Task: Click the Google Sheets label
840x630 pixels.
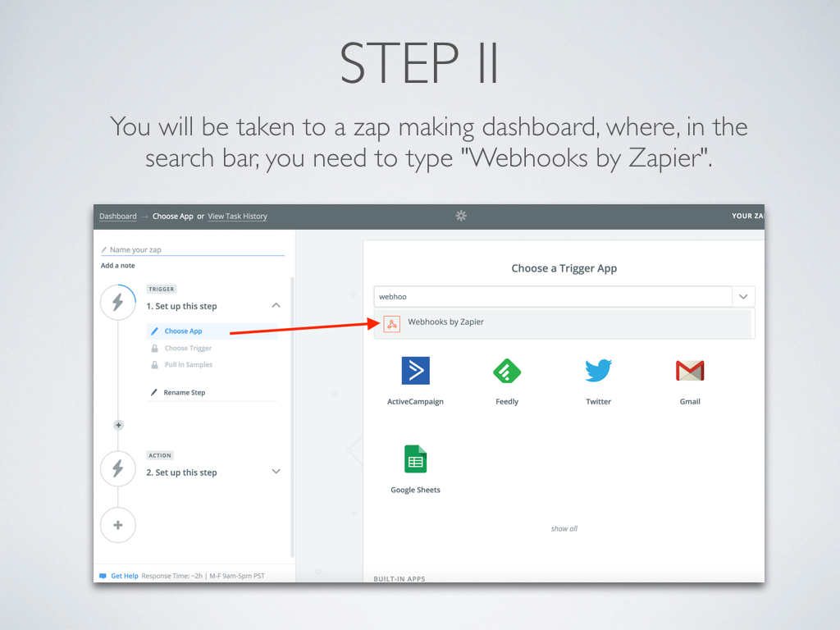Action: 415,491
